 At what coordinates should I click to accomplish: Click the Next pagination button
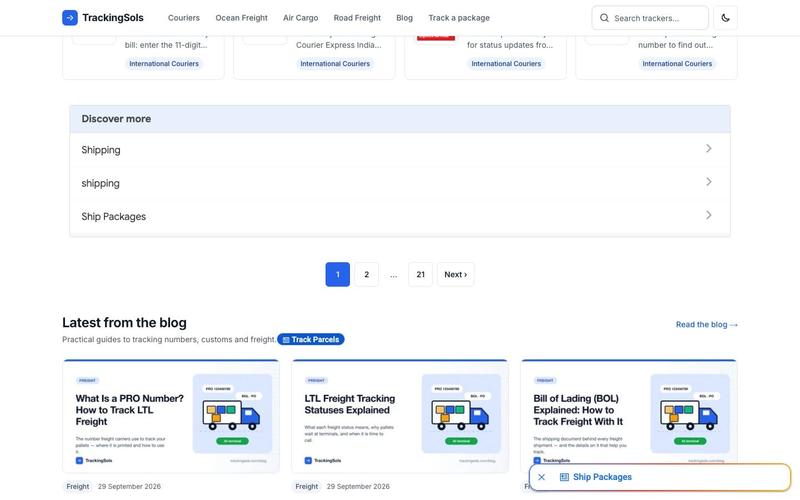[456, 274]
